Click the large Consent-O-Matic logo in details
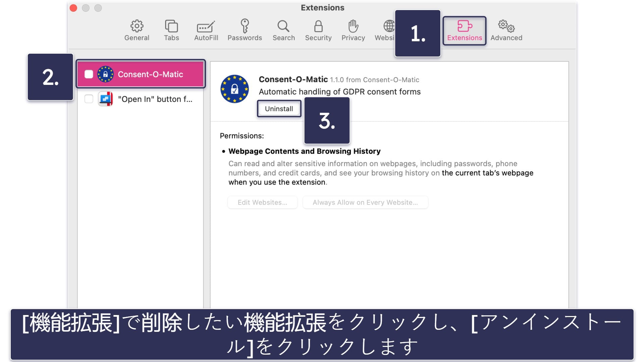644x362 pixels. (x=235, y=89)
